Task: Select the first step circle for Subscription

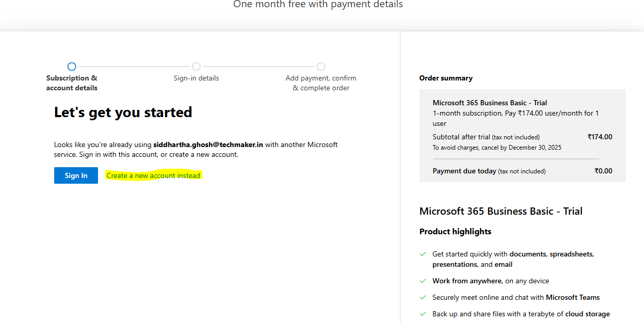Action: coord(72,67)
